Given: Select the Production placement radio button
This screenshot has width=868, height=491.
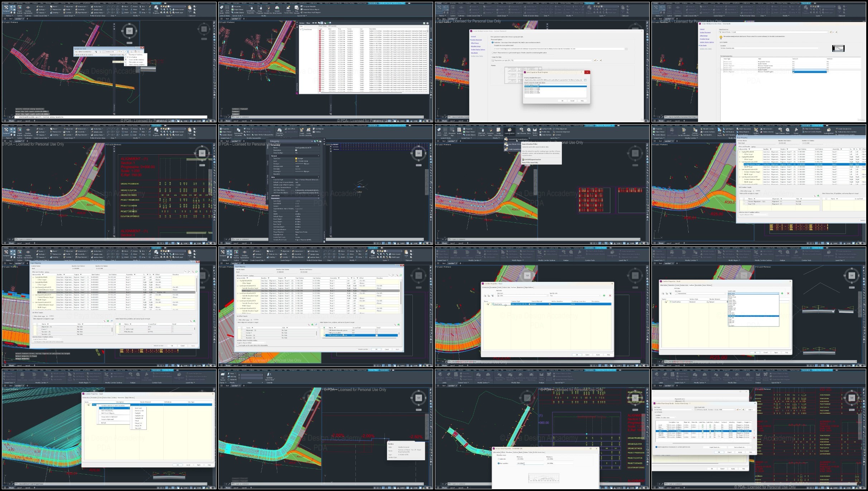Looking at the screenshot, I should tap(493, 43).
